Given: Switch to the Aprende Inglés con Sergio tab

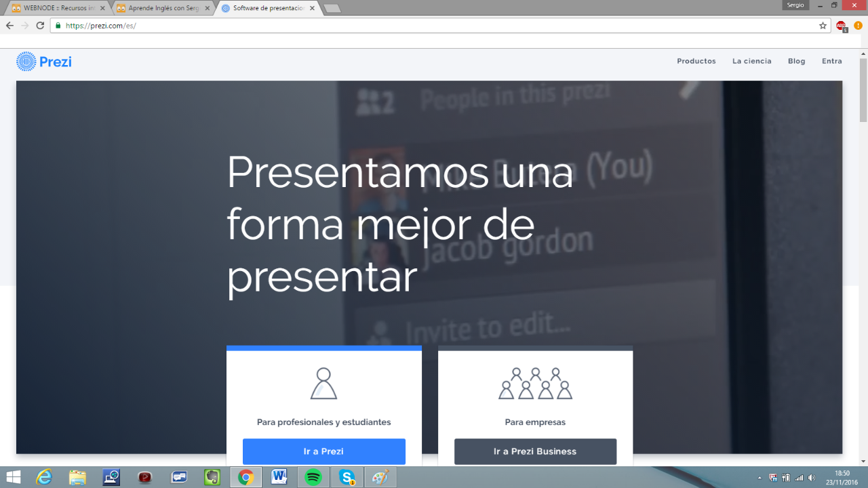Looking at the screenshot, I should coord(162,8).
